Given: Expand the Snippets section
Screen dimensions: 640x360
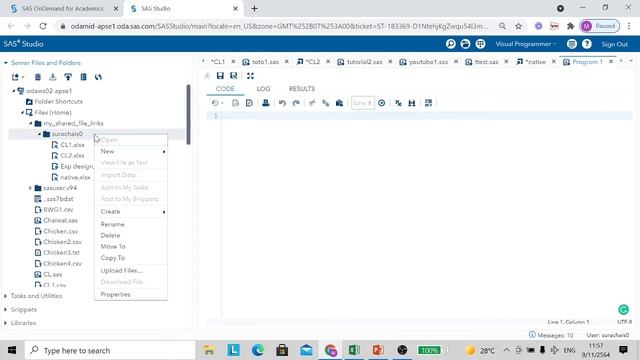Looking at the screenshot, I should click(6, 310).
